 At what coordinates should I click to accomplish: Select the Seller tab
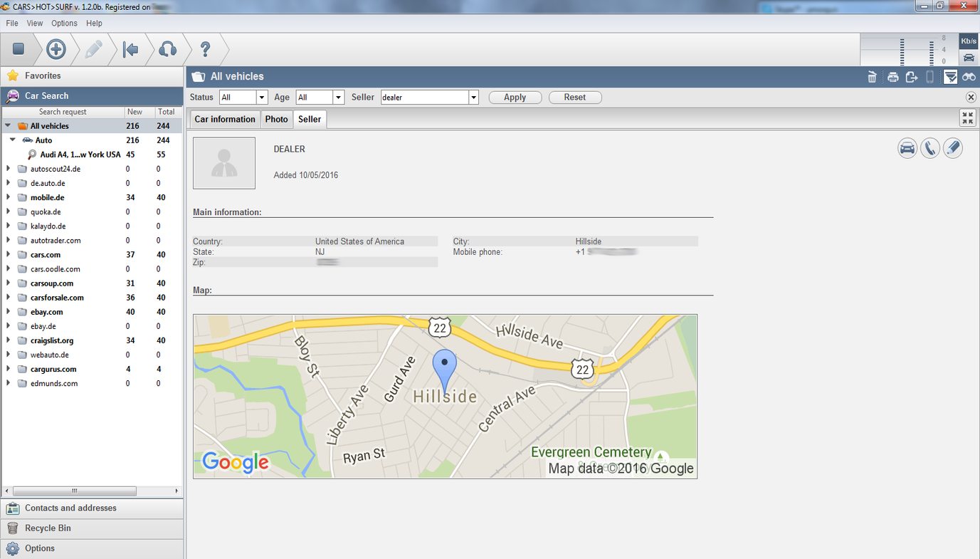click(310, 119)
